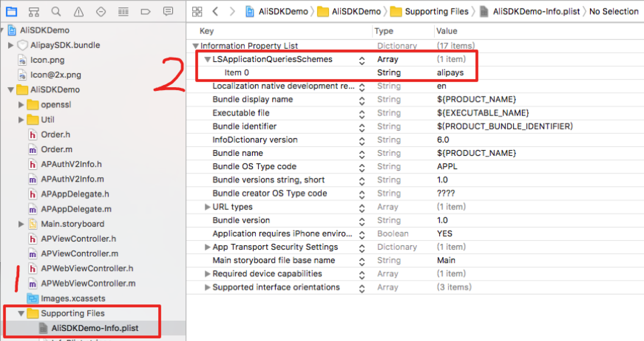Expand Main.storyboard disclosure triangle

tap(21, 224)
